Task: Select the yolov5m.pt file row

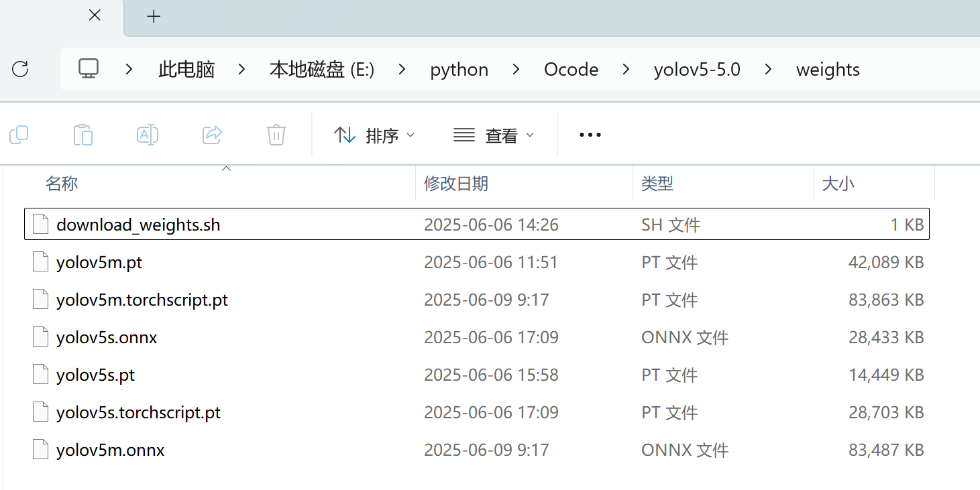Action: point(99,262)
